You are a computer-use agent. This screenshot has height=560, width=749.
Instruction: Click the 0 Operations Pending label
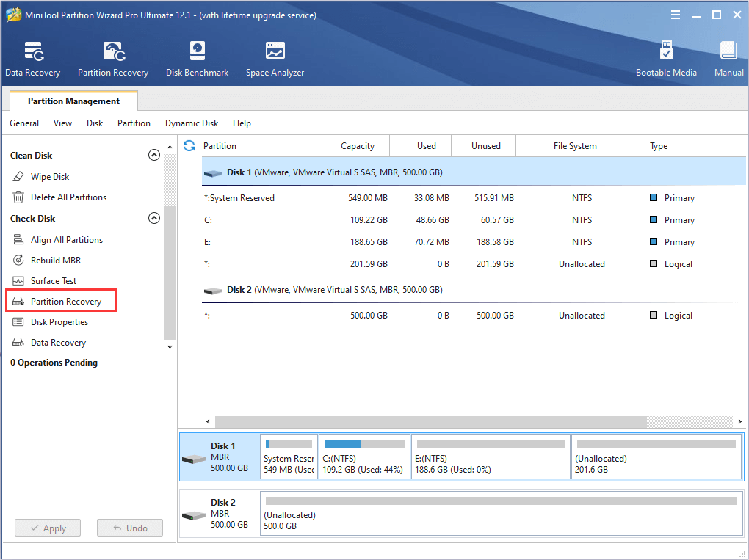click(54, 363)
